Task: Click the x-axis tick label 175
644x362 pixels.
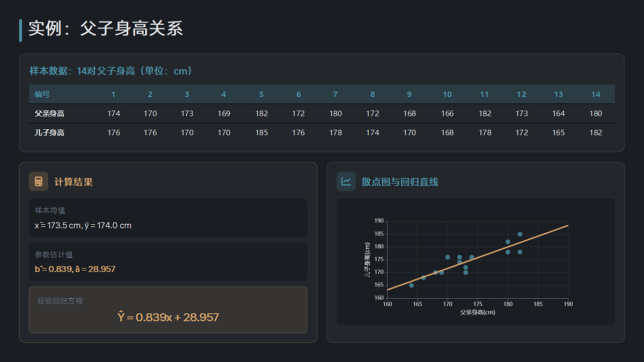Action: pos(478,304)
